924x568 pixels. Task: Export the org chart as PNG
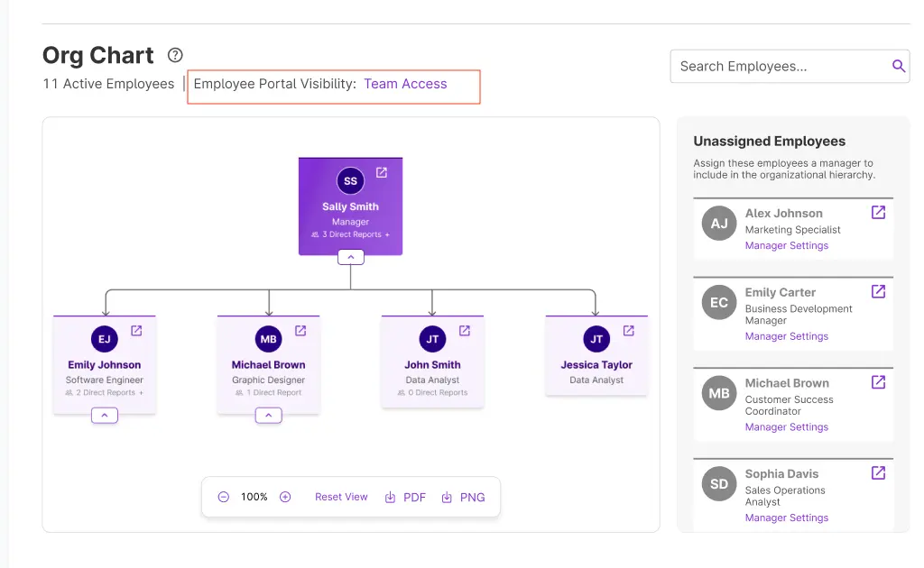(x=464, y=496)
